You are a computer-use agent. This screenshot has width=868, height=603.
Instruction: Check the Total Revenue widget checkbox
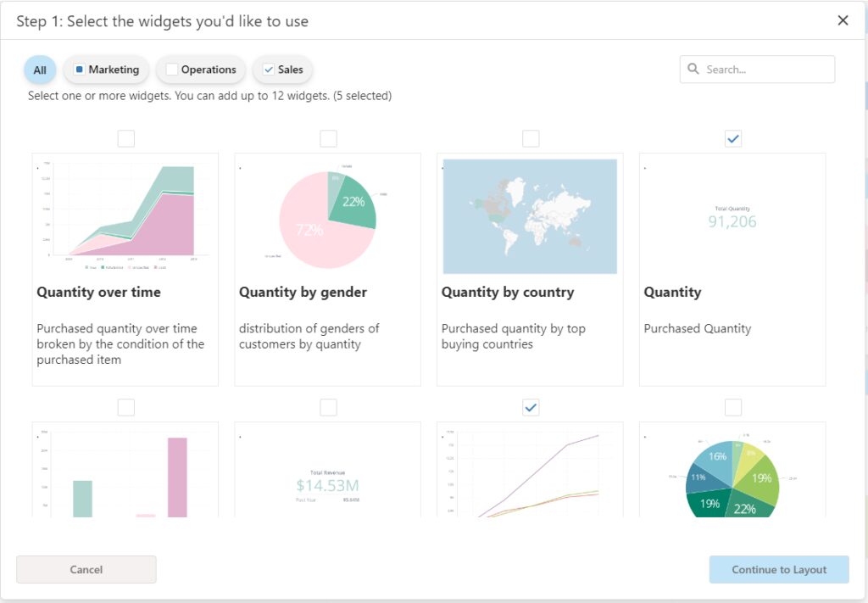click(328, 407)
